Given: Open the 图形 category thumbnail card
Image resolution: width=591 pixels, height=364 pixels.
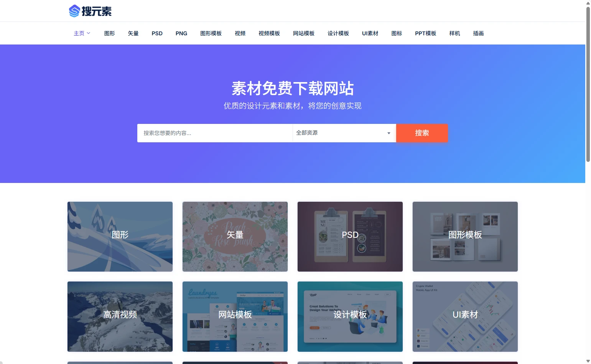Looking at the screenshot, I should point(120,237).
